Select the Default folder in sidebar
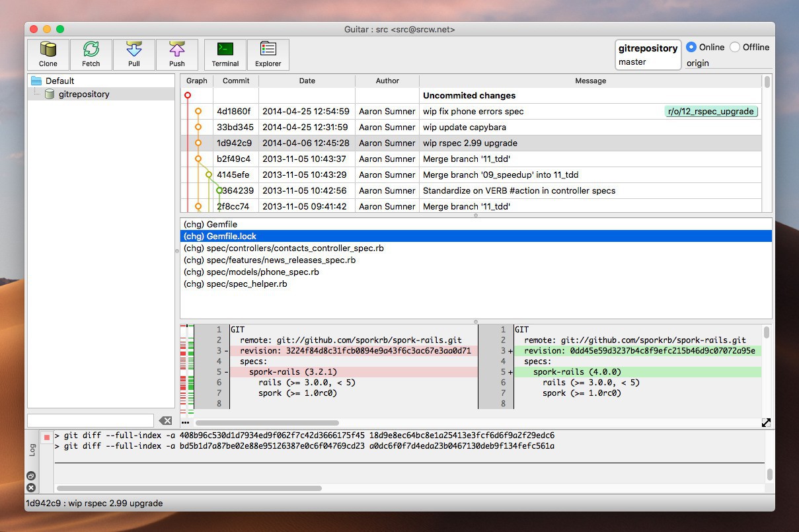Screen dimensions: 799x532 [x=59, y=81]
